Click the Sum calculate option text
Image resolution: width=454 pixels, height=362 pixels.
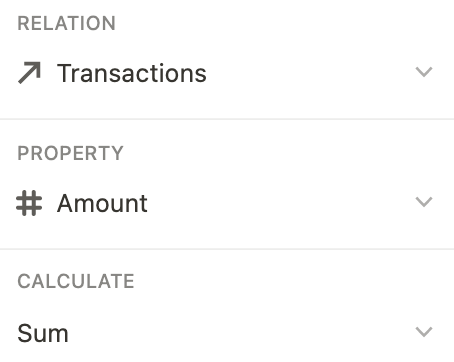click(x=43, y=333)
